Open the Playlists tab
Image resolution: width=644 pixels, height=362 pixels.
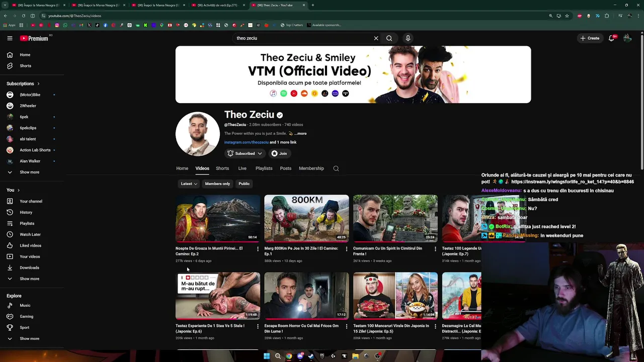coord(264,168)
